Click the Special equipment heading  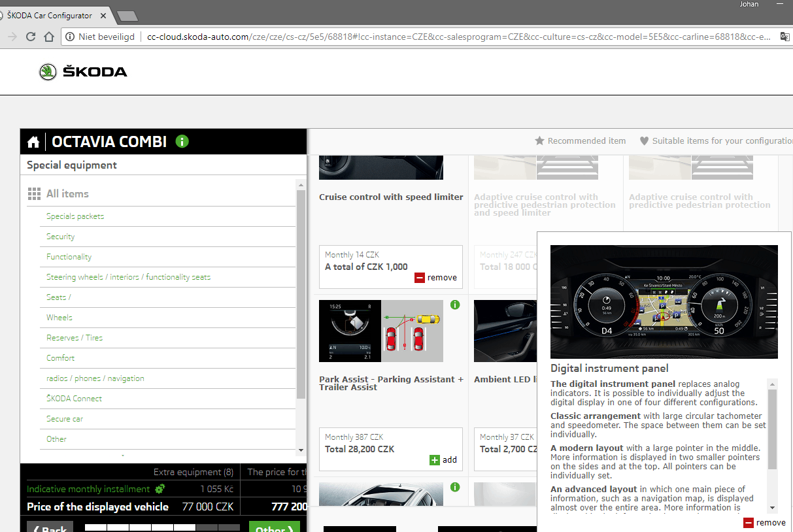point(72,165)
